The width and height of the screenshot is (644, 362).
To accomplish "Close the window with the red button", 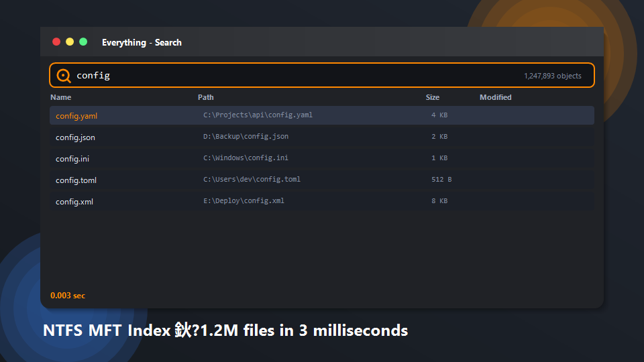I will [56, 42].
